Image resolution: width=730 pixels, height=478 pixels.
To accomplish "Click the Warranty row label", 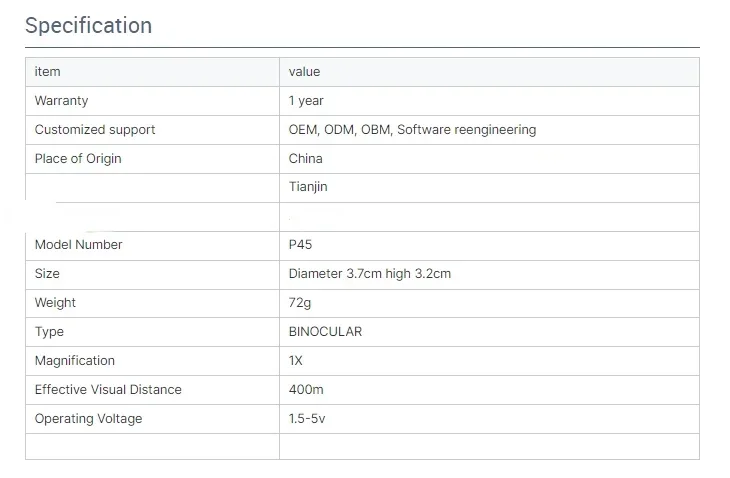I will (x=61, y=101).
